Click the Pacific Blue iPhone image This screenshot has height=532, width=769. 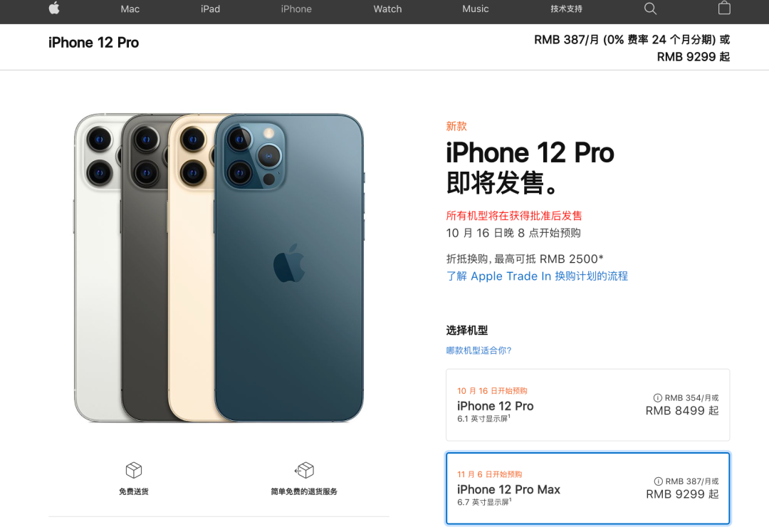[x=289, y=267]
